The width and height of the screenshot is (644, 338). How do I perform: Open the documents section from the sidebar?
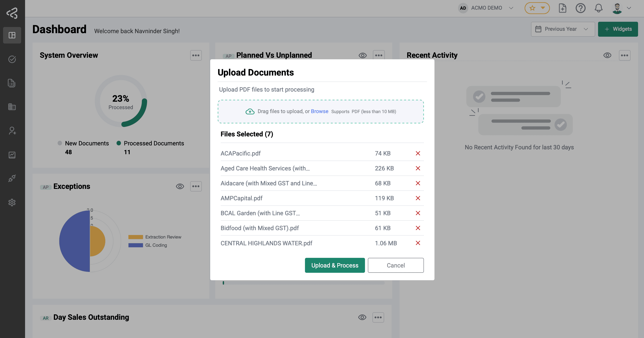coord(12,83)
